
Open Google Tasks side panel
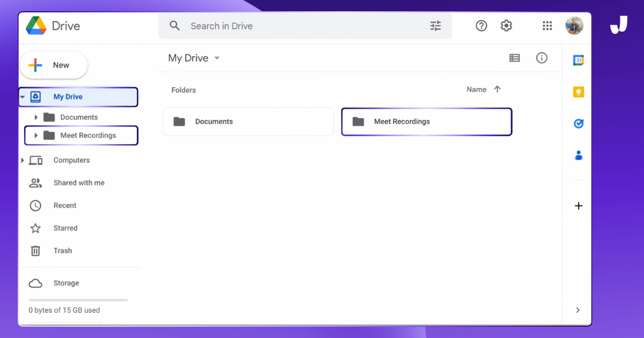579,124
